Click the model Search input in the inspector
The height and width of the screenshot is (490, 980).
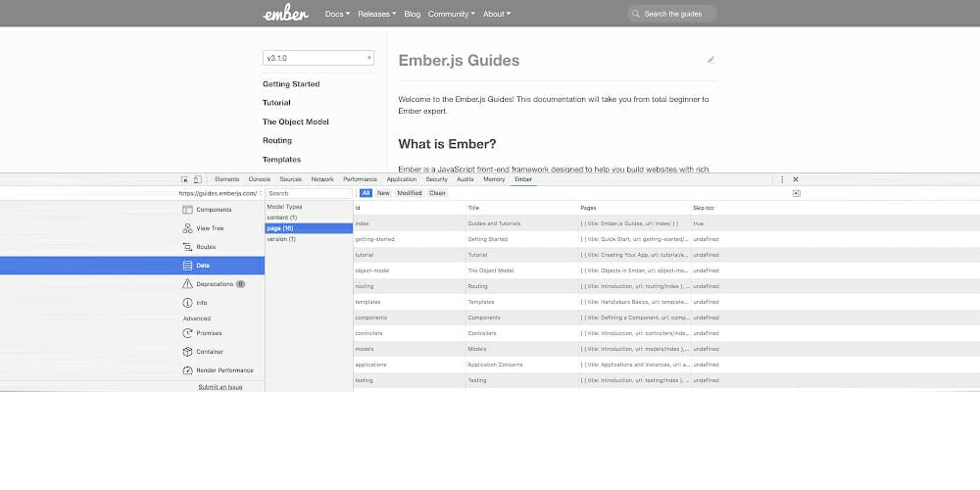click(x=310, y=193)
